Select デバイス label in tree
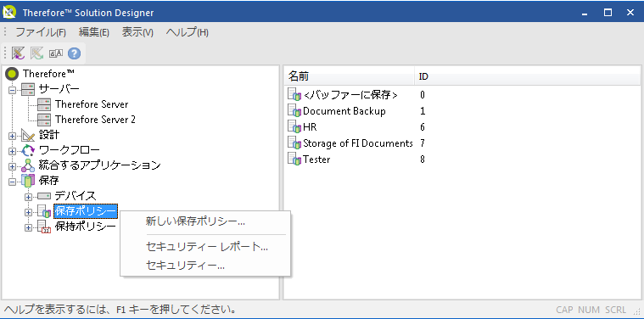 point(76,196)
